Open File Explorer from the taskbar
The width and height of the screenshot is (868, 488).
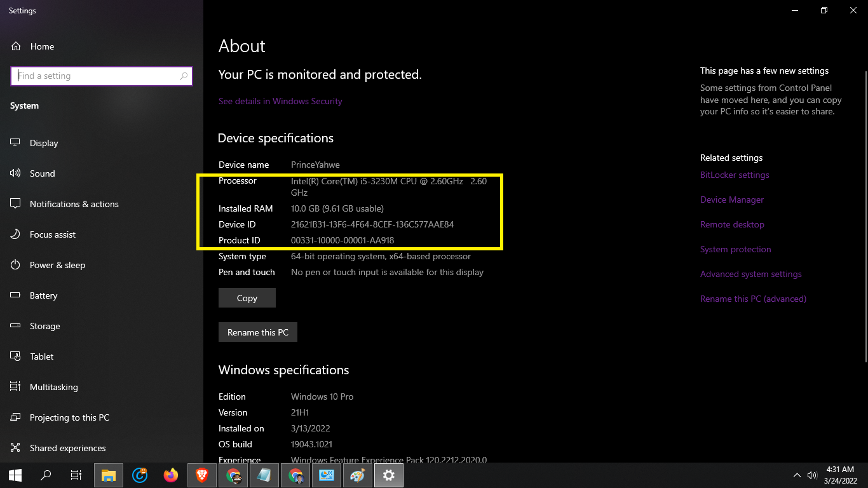click(x=109, y=475)
